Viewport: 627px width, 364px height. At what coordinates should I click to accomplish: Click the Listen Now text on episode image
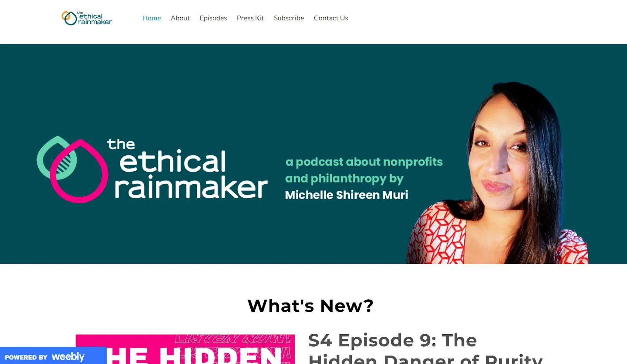[x=232, y=339]
